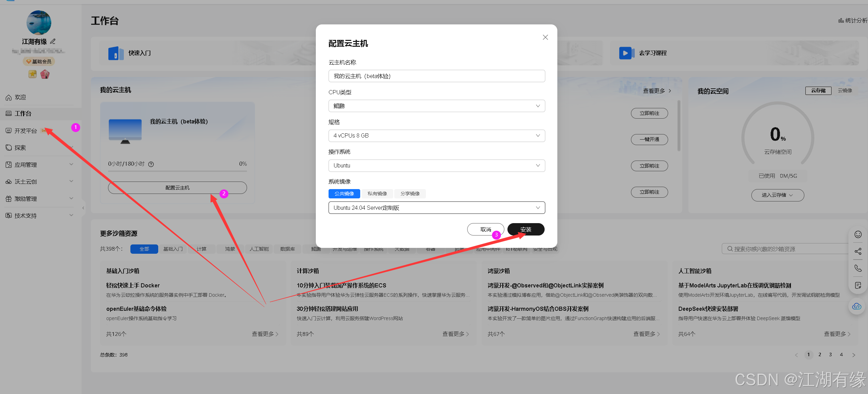
Task: Select the 人工智能 sandbox filter tab
Action: click(258, 249)
